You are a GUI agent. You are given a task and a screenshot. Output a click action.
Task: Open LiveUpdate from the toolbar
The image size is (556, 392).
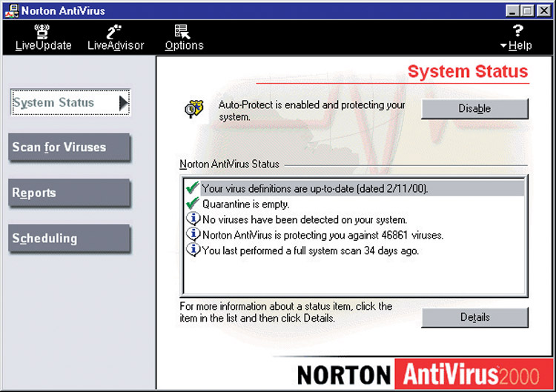43,38
